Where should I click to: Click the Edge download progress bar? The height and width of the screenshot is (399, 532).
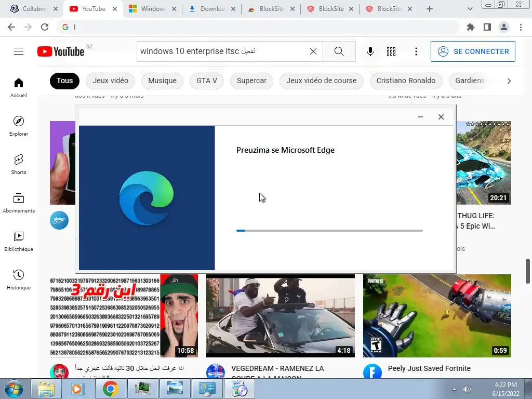click(x=329, y=231)
